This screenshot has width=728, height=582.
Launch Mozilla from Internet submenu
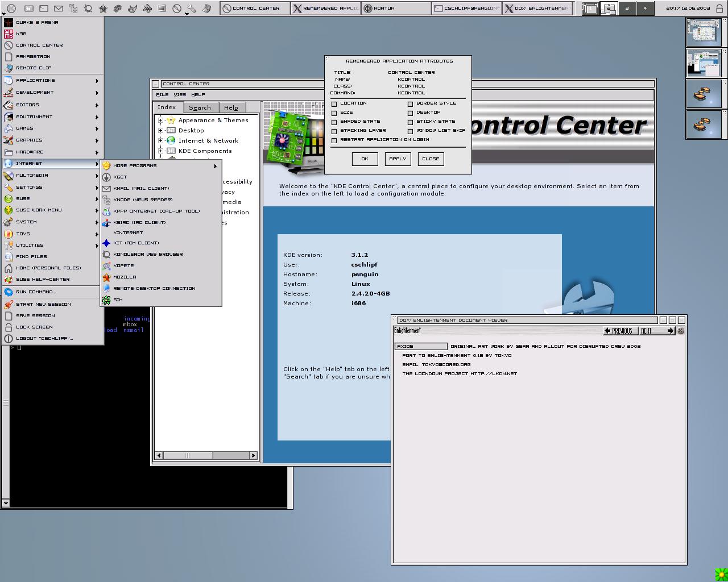(160, 277)
